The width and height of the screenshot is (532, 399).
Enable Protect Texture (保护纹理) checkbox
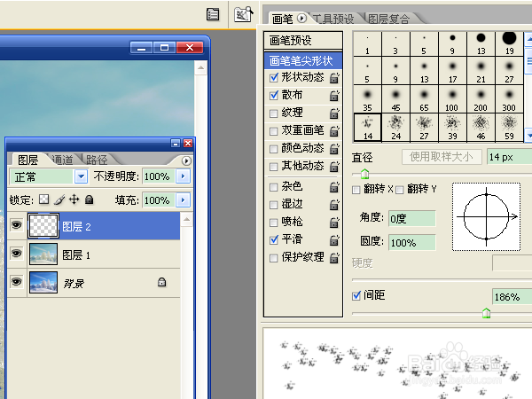[273, 258]
